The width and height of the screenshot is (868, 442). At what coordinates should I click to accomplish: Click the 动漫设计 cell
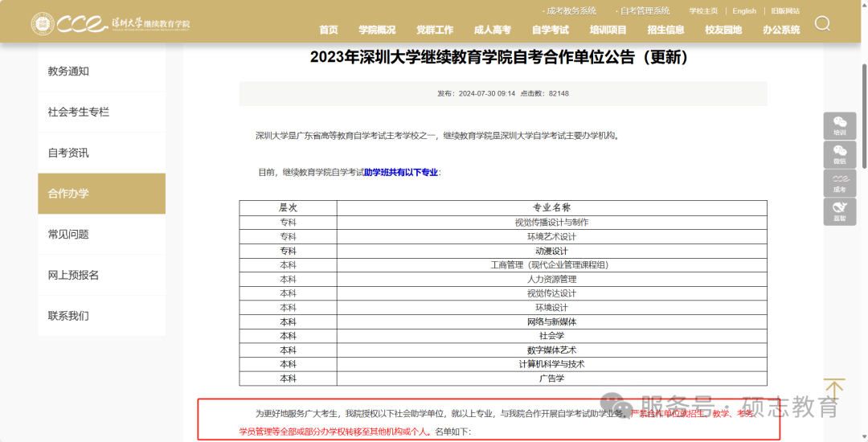point(552,252)
